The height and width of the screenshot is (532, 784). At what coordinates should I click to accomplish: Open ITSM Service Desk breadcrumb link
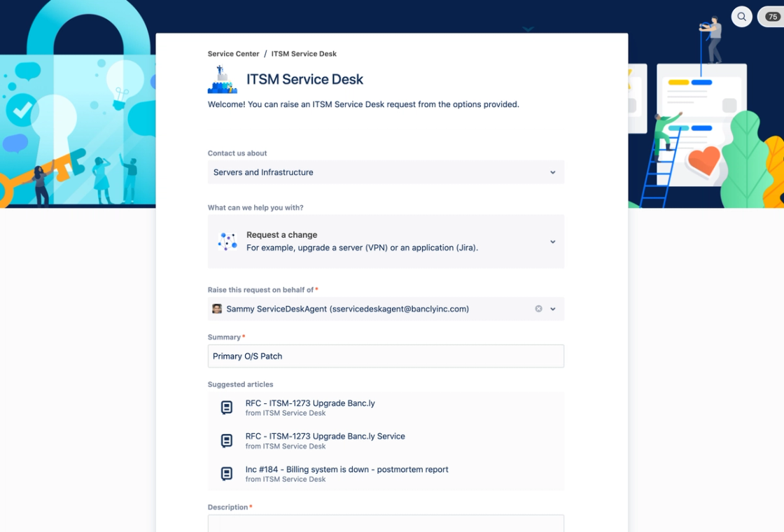304,53
